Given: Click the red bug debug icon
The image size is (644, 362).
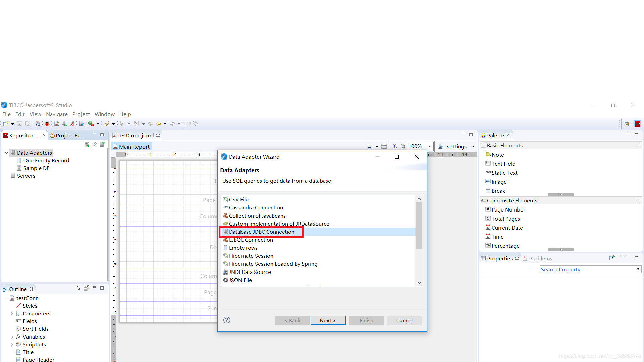Looking at the screenshot, I should point(47,124).
